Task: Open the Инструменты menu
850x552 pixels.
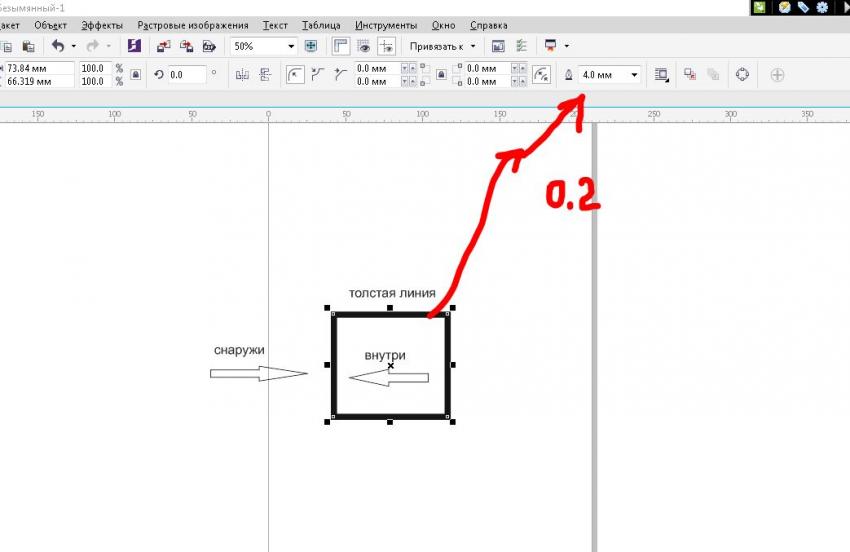Action: pos(386,25)
